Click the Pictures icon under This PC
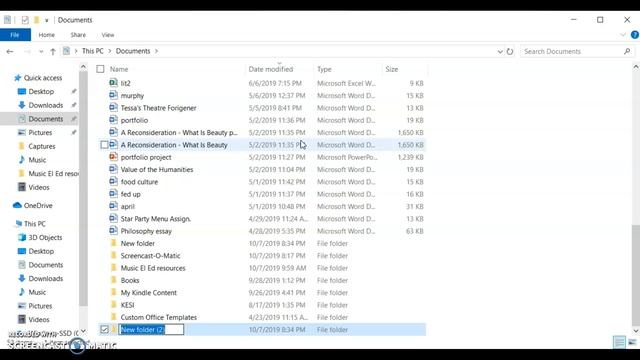The image size is (640, 360). pyautogui.click(x=22, y=306)
